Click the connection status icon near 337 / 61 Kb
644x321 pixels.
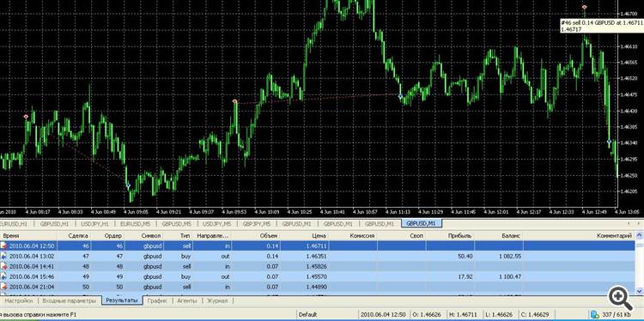595,315
